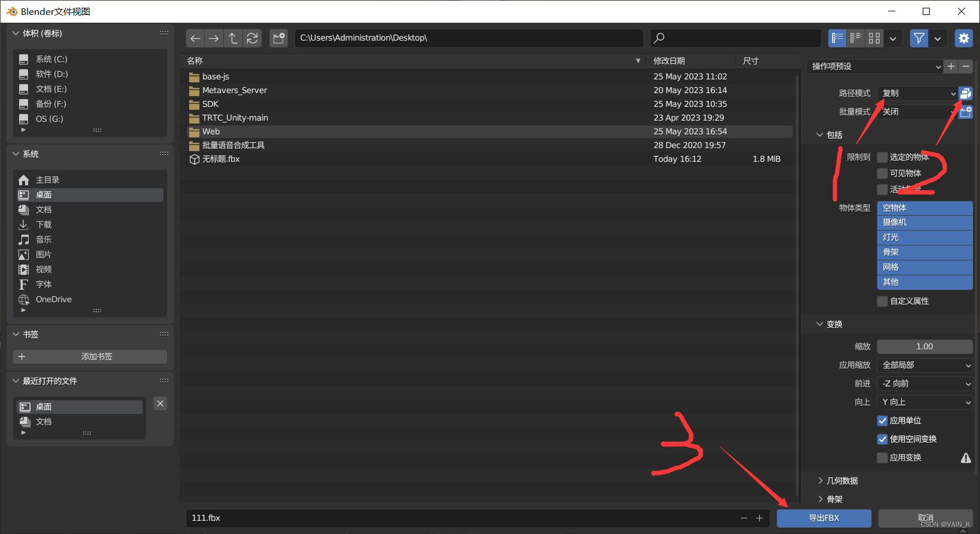Select 软件 (D:) drive
This screenshot has height=534, width=980.
[x=90, y=74]
